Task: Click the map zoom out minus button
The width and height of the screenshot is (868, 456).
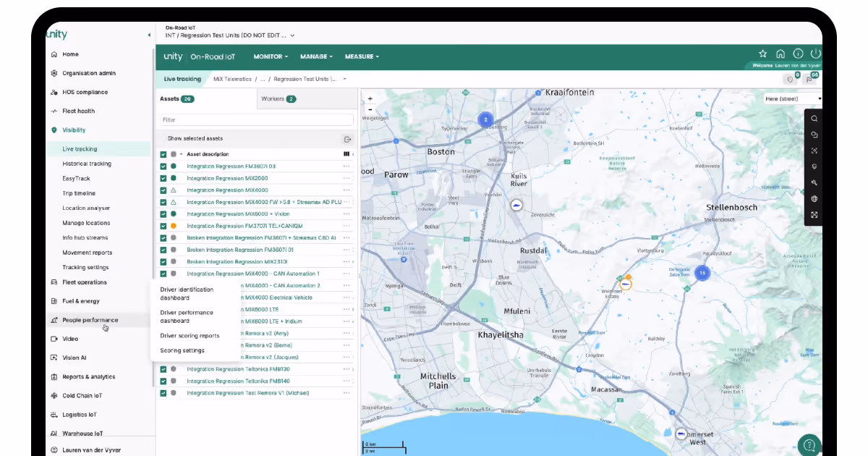Action: pyautogui.click(x=370, y=110)
